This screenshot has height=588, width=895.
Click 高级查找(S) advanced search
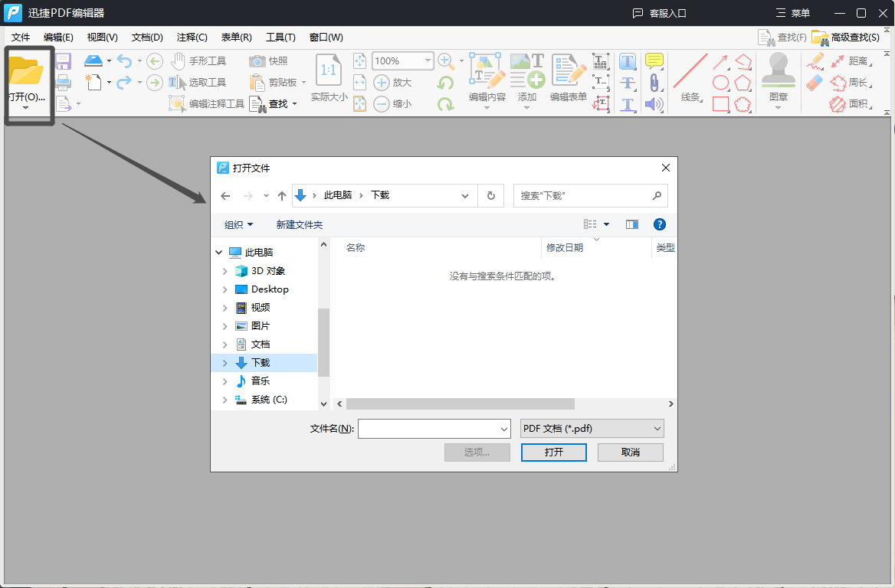(x=846, y=37)
